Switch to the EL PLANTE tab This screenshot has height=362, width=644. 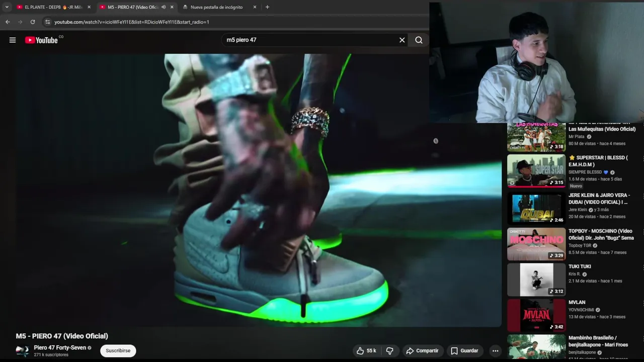pyautogui.click(x=53, y=7)
